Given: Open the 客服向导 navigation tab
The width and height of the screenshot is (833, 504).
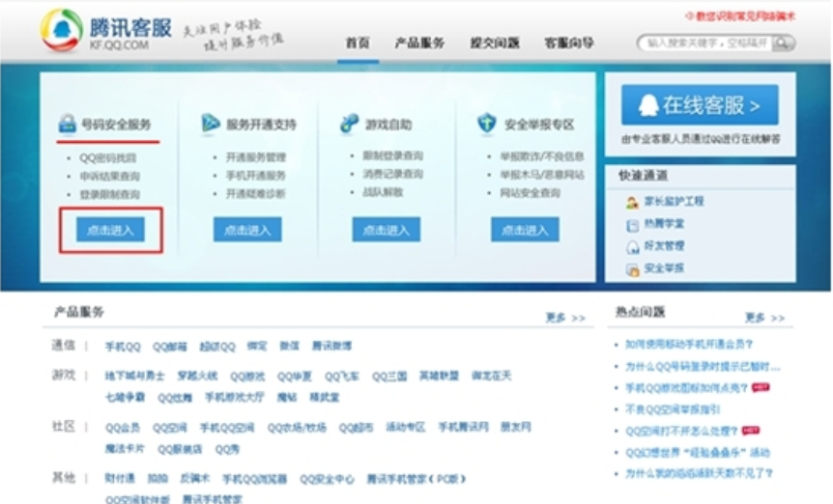Looking at the screenshot, I should pos(568,43).
